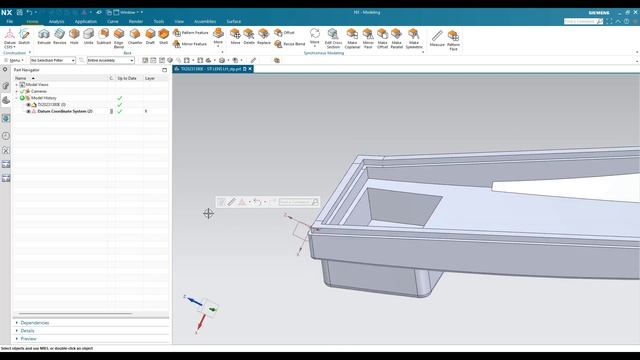Select the Make Offset tool
This screenshot has height=360, width=640.
[382, 38]
